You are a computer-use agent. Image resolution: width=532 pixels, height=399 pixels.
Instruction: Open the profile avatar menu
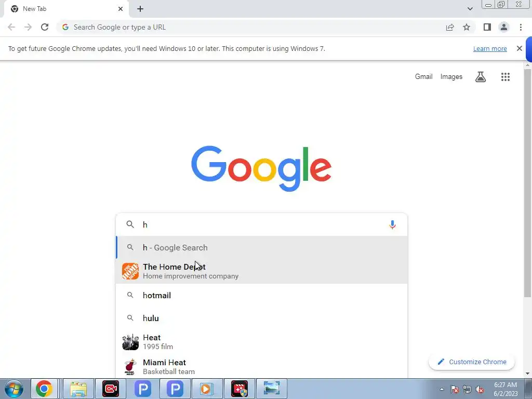point(504,27)
